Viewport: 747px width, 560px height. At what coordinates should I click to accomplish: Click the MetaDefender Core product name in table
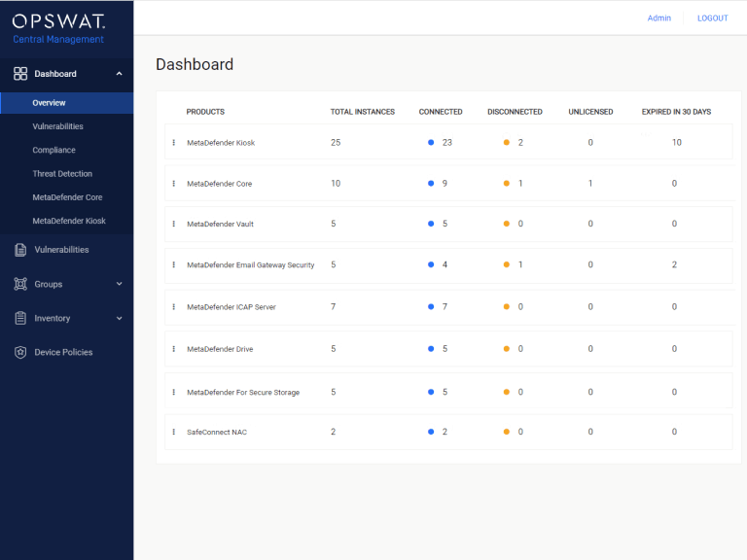(x=219, y=184)
